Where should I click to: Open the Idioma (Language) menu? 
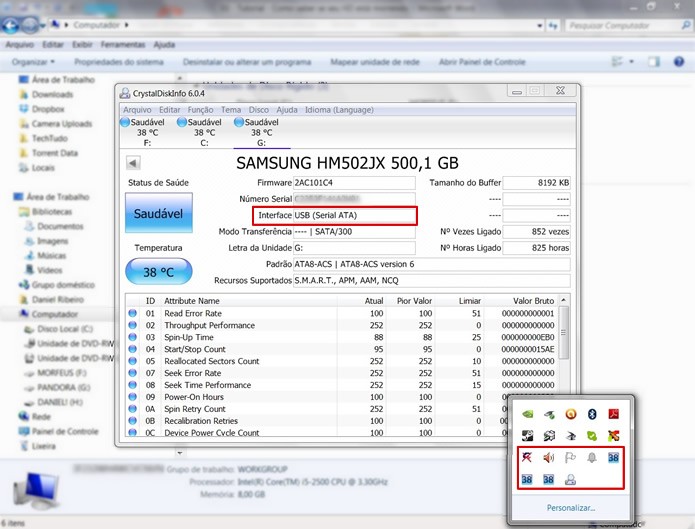click(338, 109)
